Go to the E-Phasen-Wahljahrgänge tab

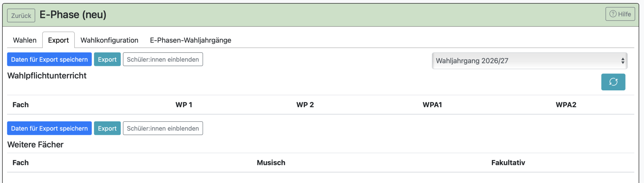[x=191, y=40]
